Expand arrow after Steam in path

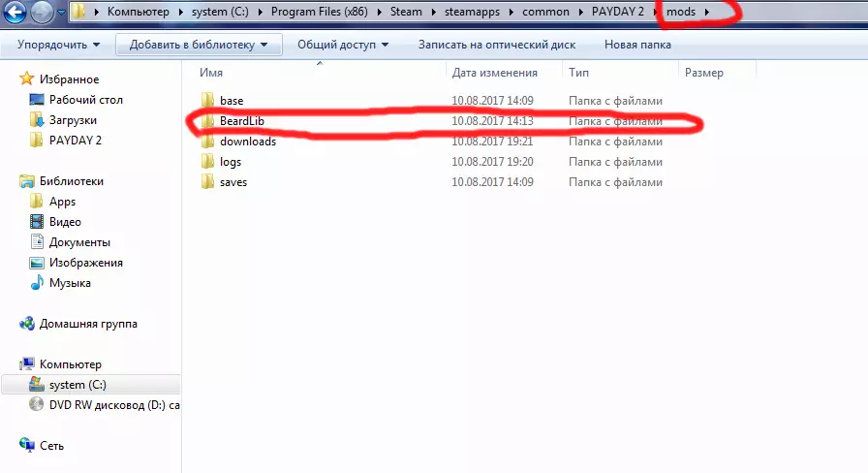433,12
